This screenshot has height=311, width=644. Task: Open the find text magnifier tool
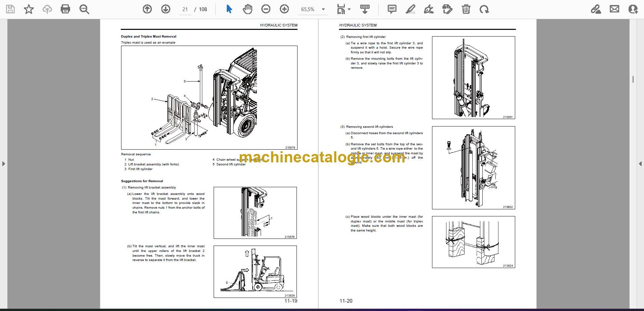pyautogui.click(x=84, y=9)
